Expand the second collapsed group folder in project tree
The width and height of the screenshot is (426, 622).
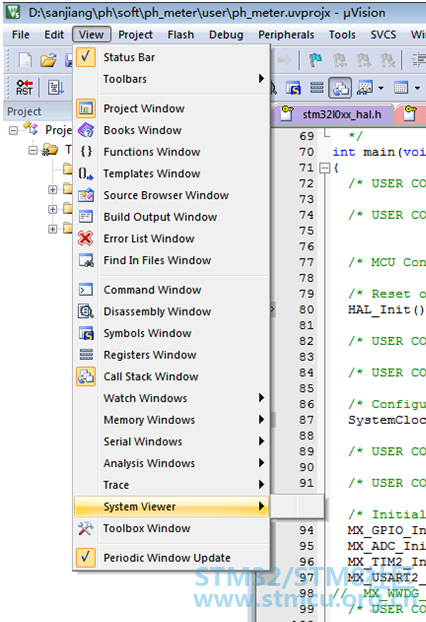(52, 209)
